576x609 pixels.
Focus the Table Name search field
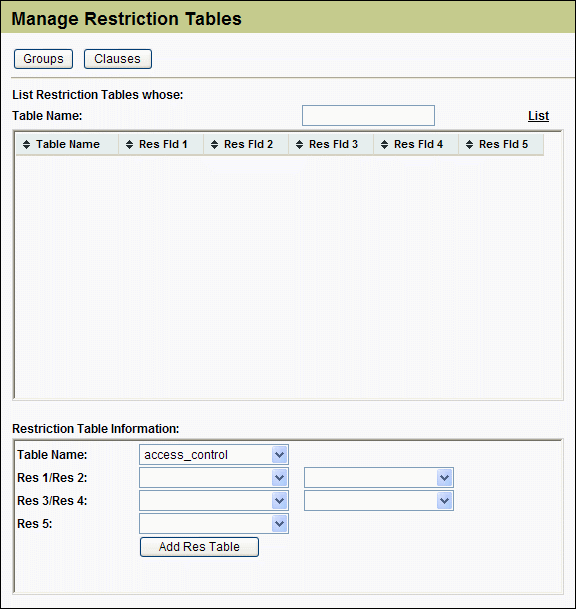(x=368, y=115)
